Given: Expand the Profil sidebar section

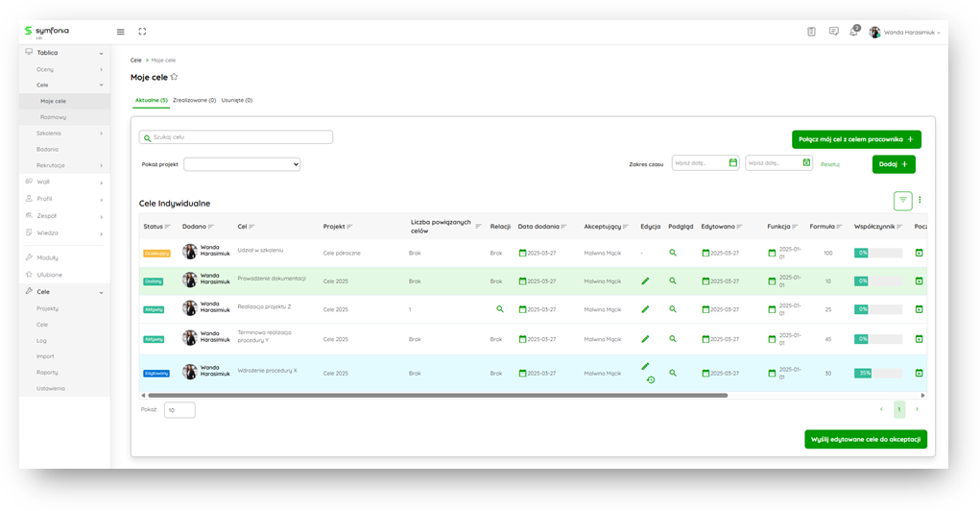Looking at the screenshot, I should (x=101, y=200).
